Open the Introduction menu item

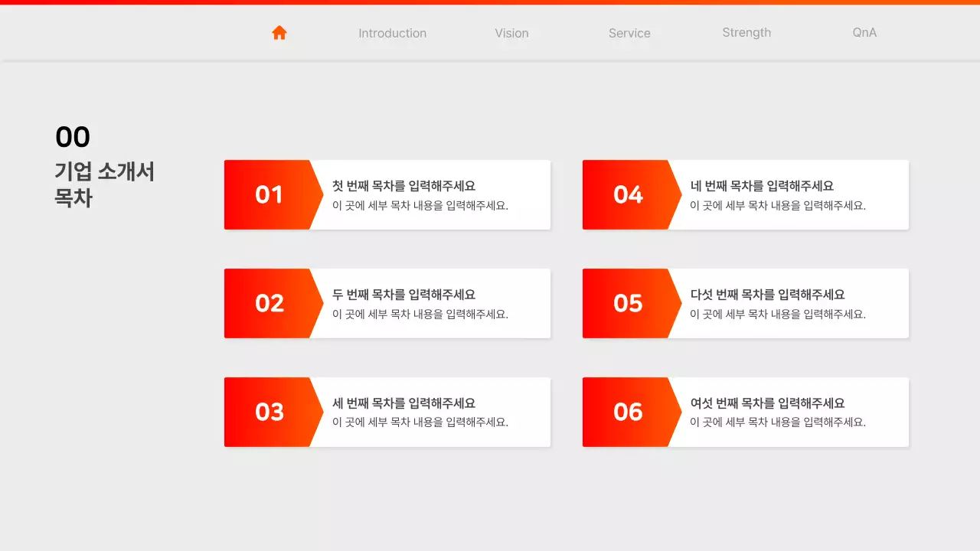point(392,32)
